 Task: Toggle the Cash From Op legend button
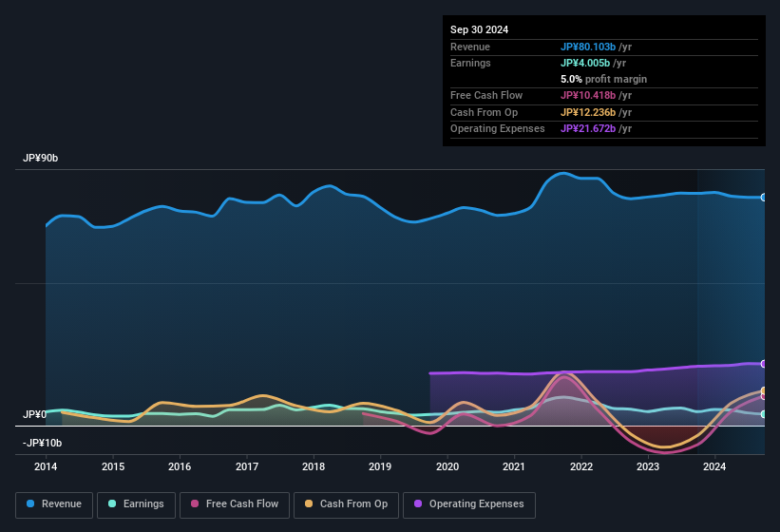346,504
